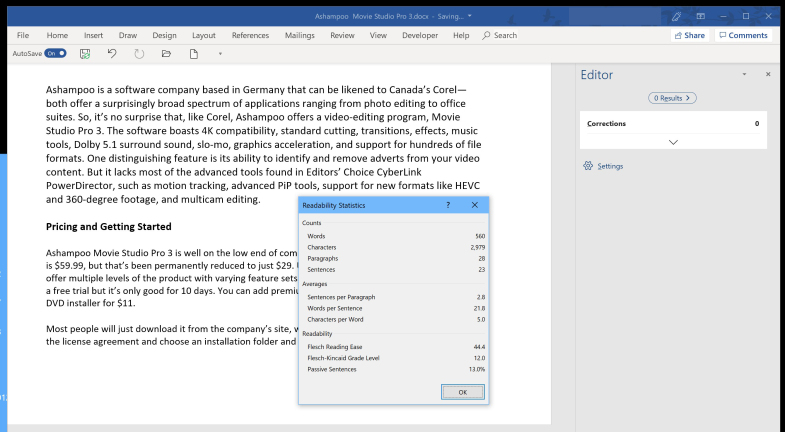
Task: Click the help question mark in dialog
Action: click(448, 205)
